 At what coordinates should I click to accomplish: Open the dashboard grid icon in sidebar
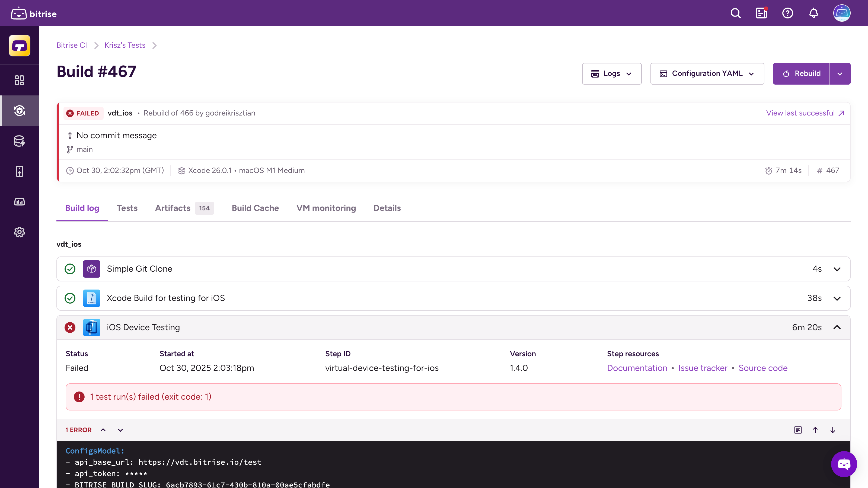pyautogui.click(x=20, y=80)
